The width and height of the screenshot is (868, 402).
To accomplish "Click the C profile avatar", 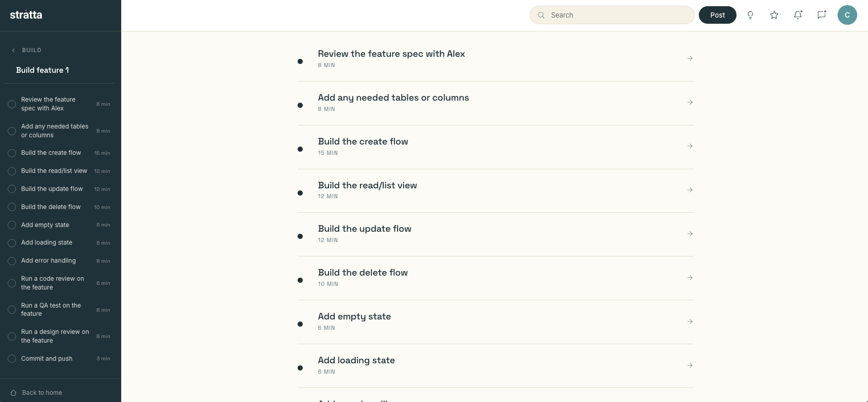I will pos(847,15).
